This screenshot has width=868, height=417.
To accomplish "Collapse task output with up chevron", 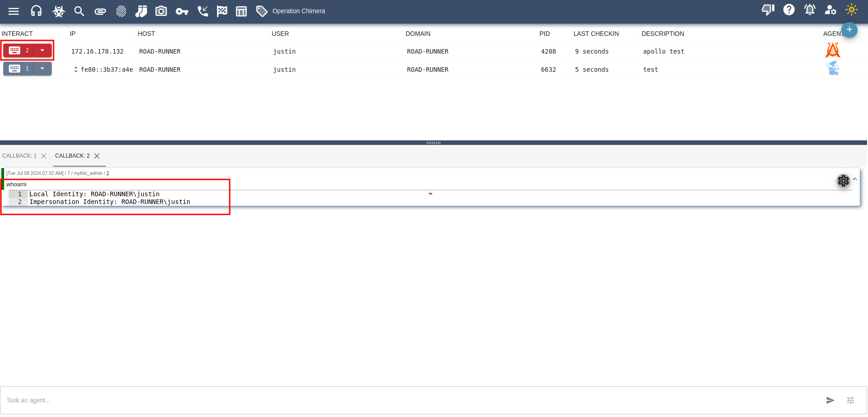I will pyautogui.click(x=855, y=179).
